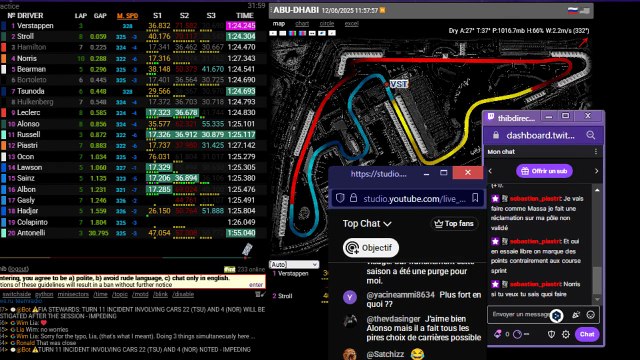Click the Offrir un sub gift button

[544, 171]
